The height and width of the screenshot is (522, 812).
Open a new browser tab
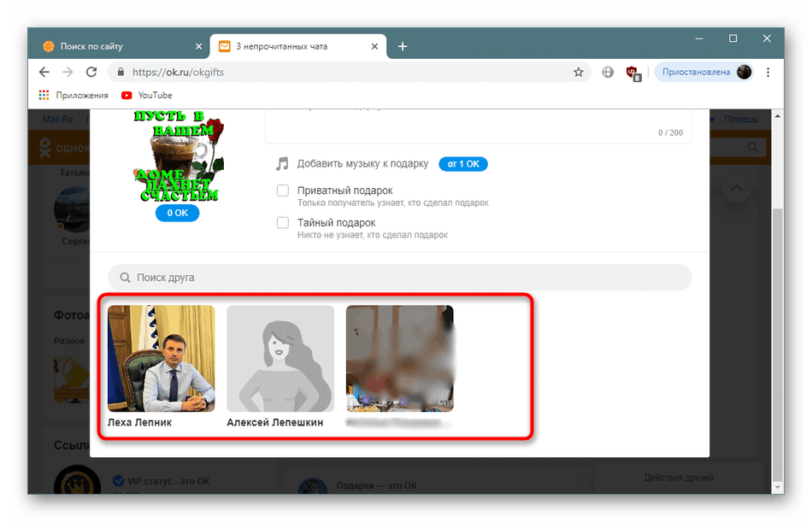pyautogui.click(x=403, y=47)
